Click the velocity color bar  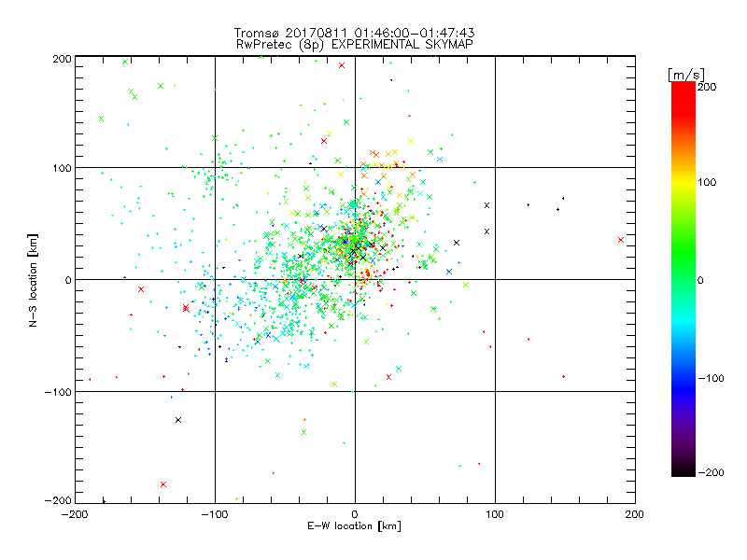[684, 278]
